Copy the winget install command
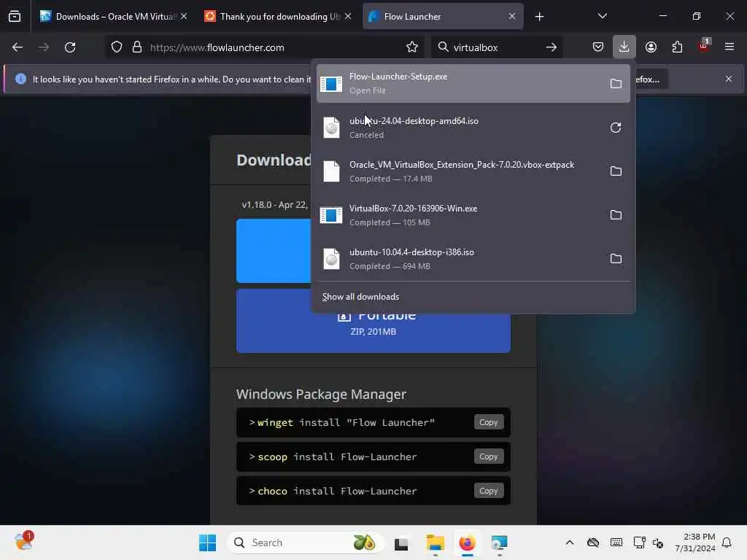Viewport: 747px width, 560px height. (488, 422)
